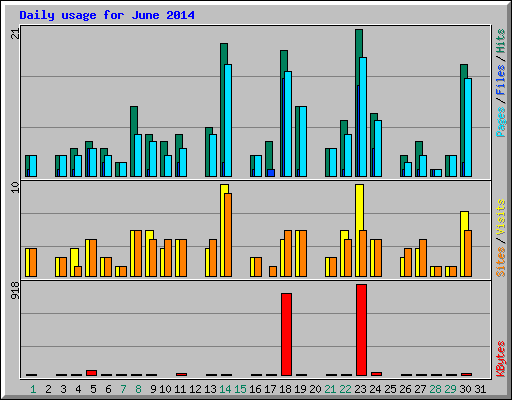Click the "10" axis maximum of the middle chart
Image resolution: width=512 pixels, height=400 pixels.
[x=15, y=187]
